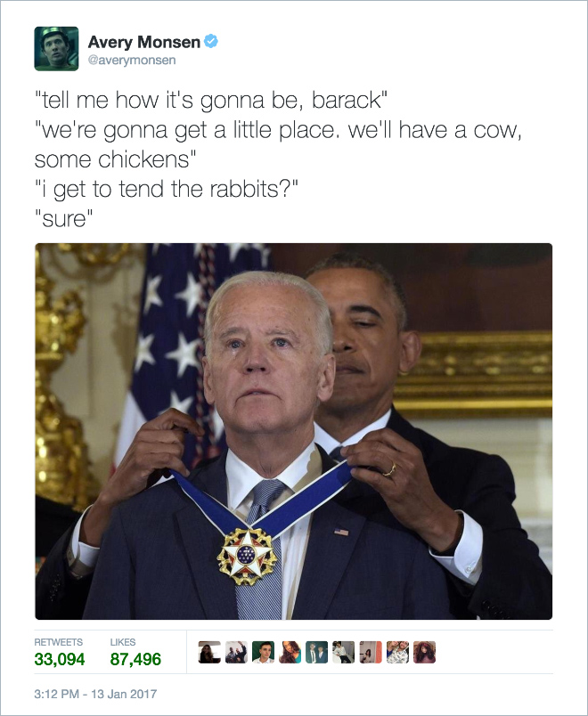The height and width of the screenshot is (716, 588).
Task: Open liker avatar with person raising arm
Action: pos(236,652)
